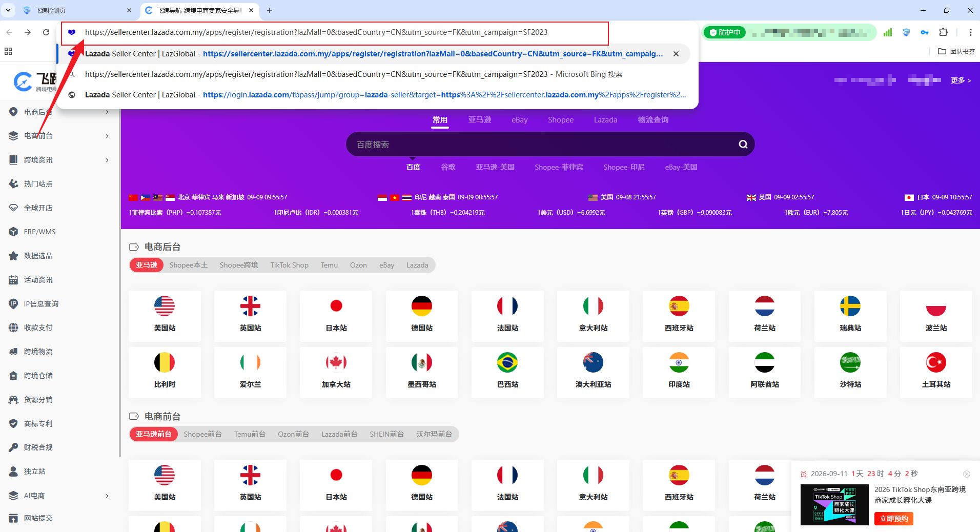The width and height of the screenshot is (980, 532).
Task: Choose 亚马逊-美国 as search engine
Action: (x=495, y=167)
